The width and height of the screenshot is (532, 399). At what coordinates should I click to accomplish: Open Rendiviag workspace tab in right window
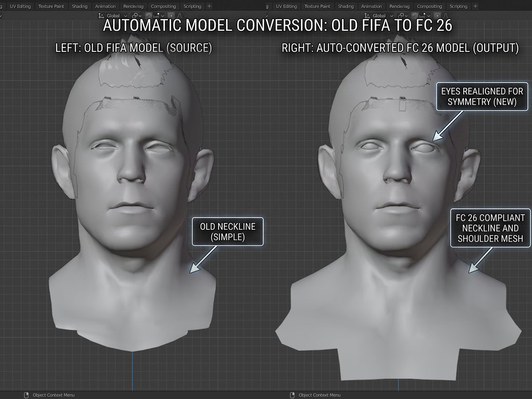[x=399, y=6]
